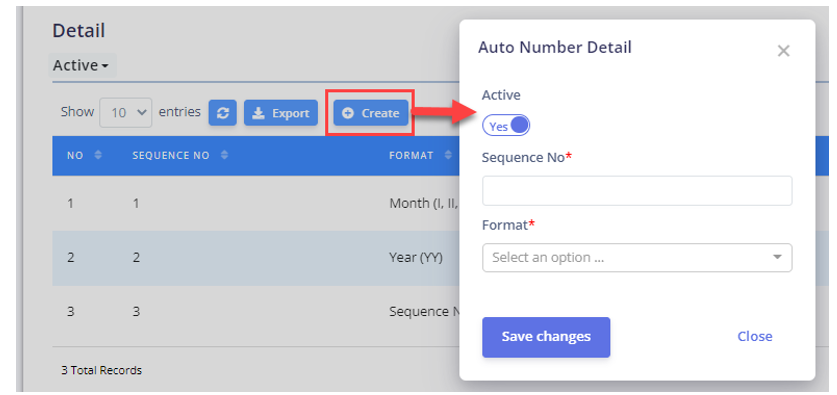The height and width of the screenshot is (395, 837).
Task: Click the refresh icon button
Action: click(x=223, y=113)
